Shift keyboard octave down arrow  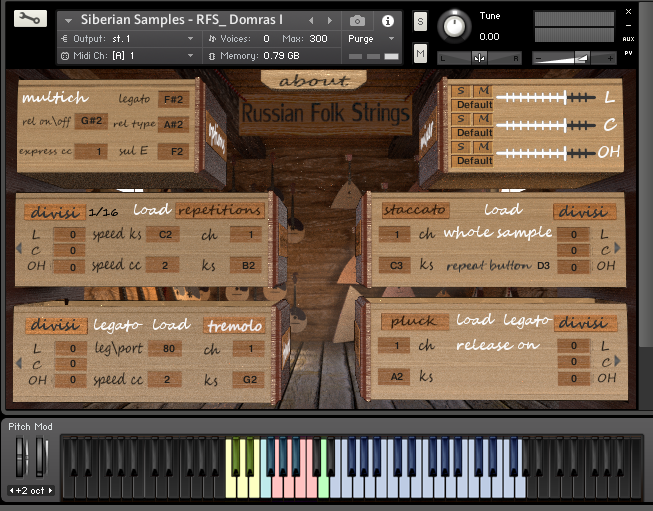pos(12,491)
